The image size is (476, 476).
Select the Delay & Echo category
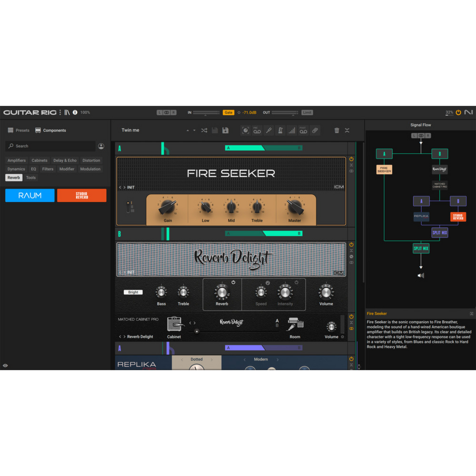coord(65,160)
